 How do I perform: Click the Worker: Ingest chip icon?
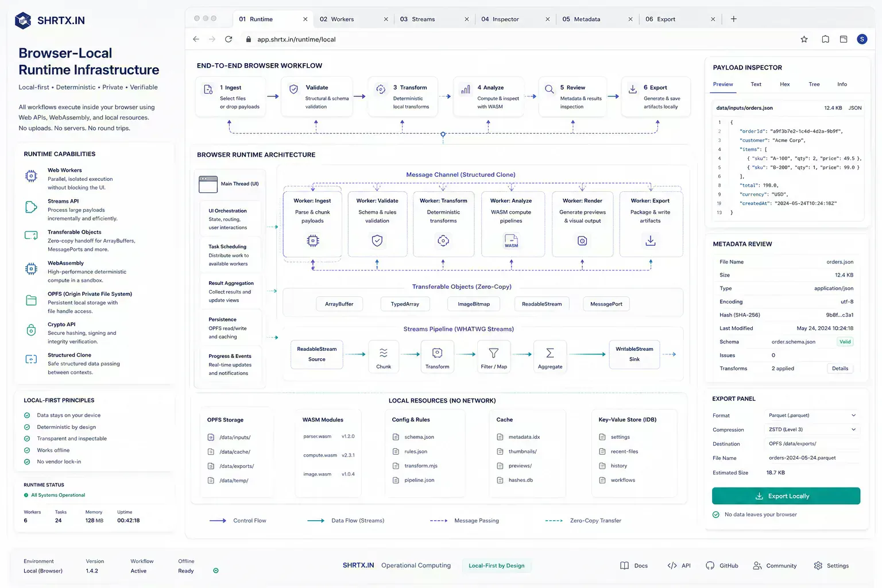pos(313,241)
